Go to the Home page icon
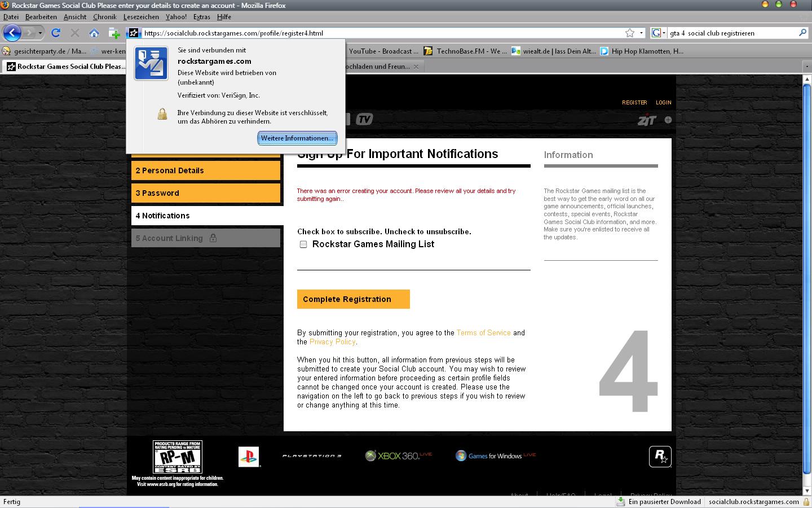 click(x=94, y=33)
